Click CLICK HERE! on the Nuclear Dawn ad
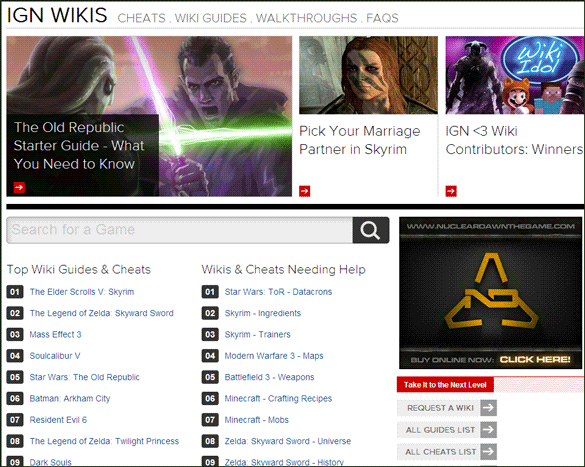 click(535, 360)
